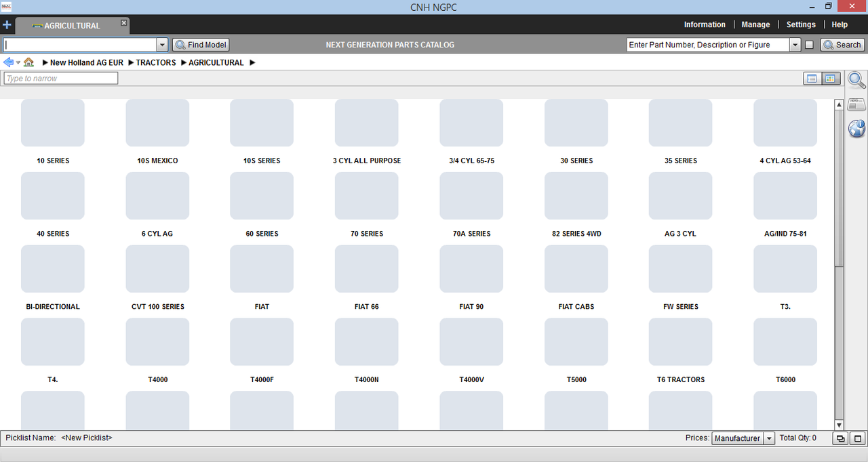Viewport: 868px width, 462px height.
Task: Select the CVT 100 SERIES label
Action: click(x=158, y=307)
